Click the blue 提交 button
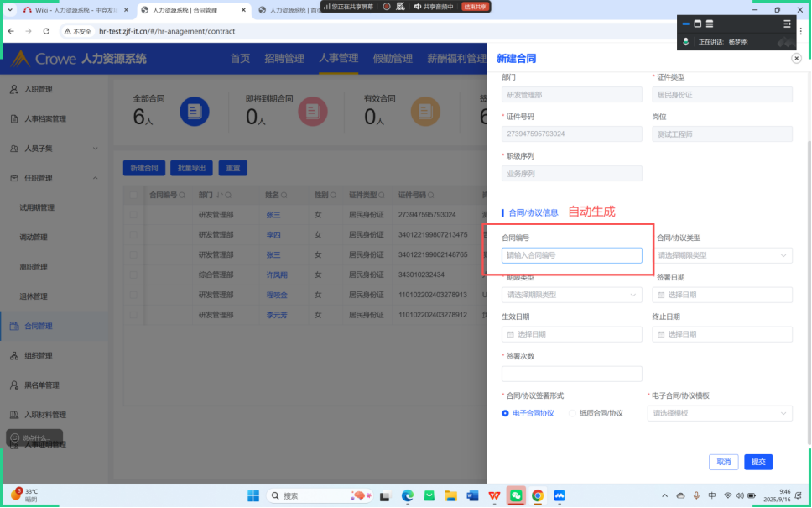The width and height of the screenshot is (812, 508). click(x=758, y=462)
